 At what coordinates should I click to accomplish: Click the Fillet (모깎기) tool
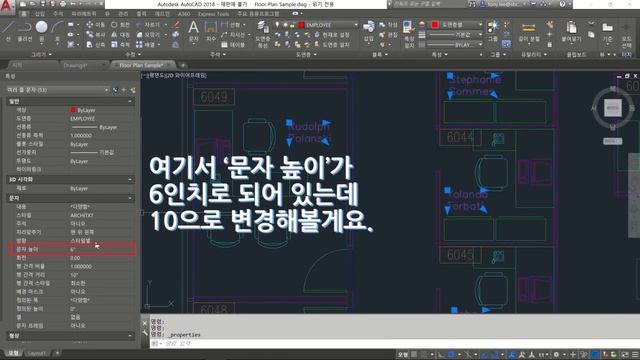click(148, 35)
